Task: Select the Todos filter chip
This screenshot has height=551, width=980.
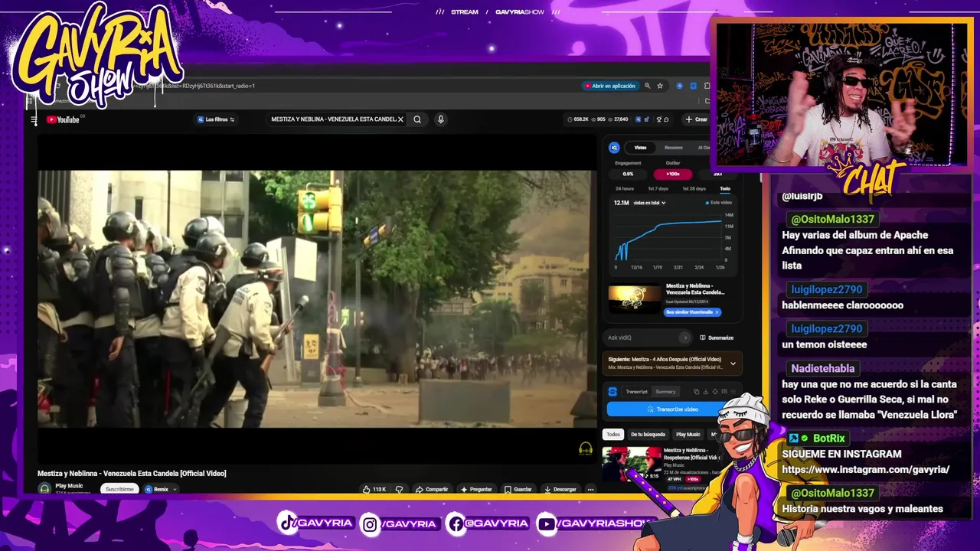Action: [x=613, y=434]
